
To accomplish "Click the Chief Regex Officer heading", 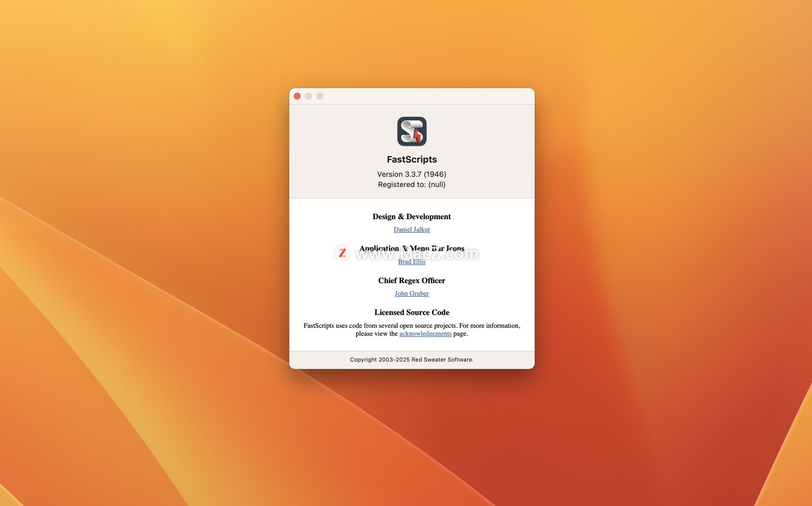I will point(411,280).
